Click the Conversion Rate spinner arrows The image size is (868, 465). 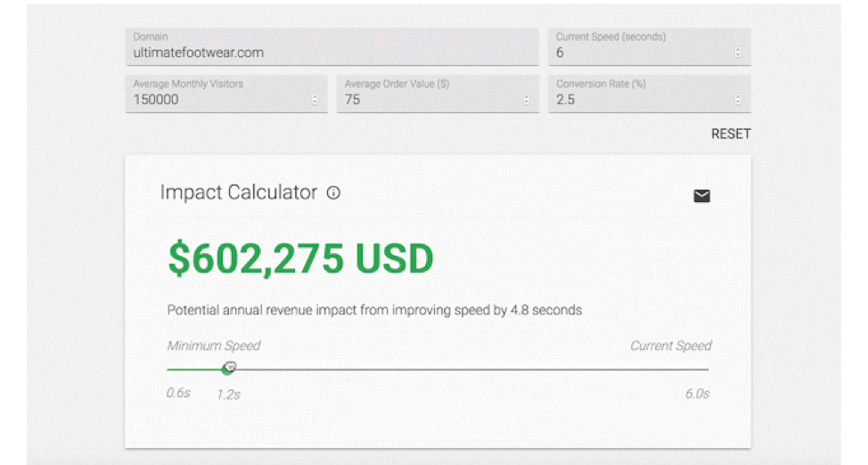pos(737,100)
